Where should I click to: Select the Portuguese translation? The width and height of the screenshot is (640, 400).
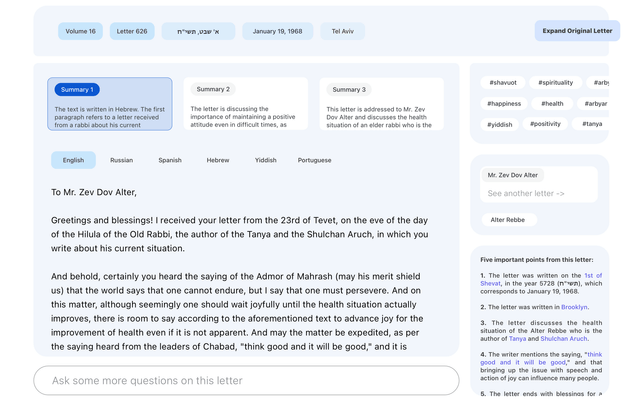click(314, 160)
